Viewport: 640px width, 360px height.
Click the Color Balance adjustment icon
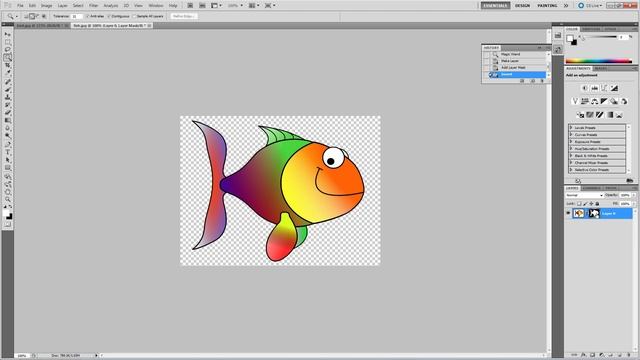[x=594, y=101]
